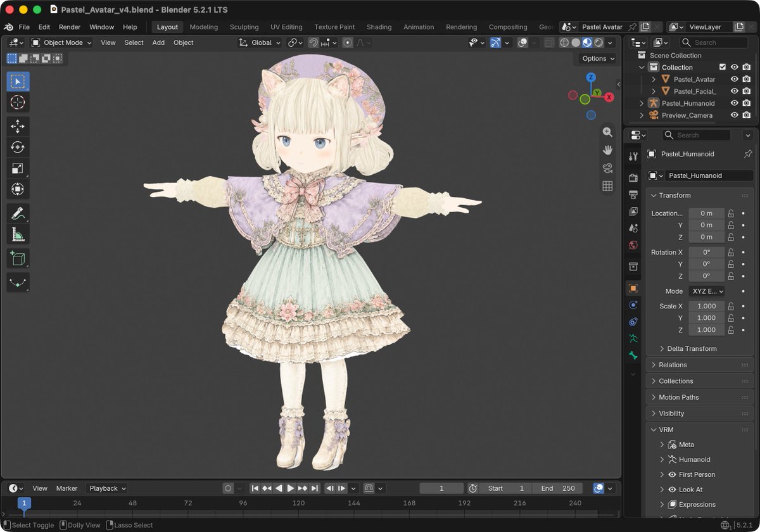The height and width of the screenshot is (532, 760).
Task: Open the World properties globe icon
Action: [x=633, y=245]
